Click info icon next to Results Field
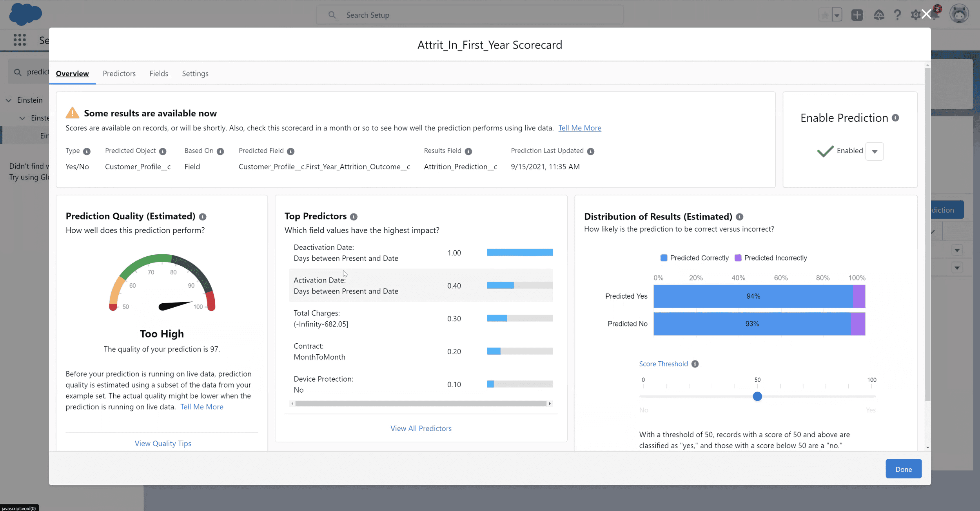This screenshot has width=980, height=511. 468,151
